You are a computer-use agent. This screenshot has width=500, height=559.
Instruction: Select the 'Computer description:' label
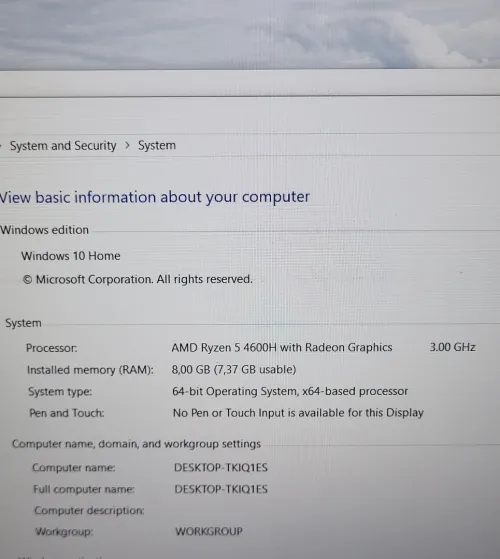(x=89, y=511)
